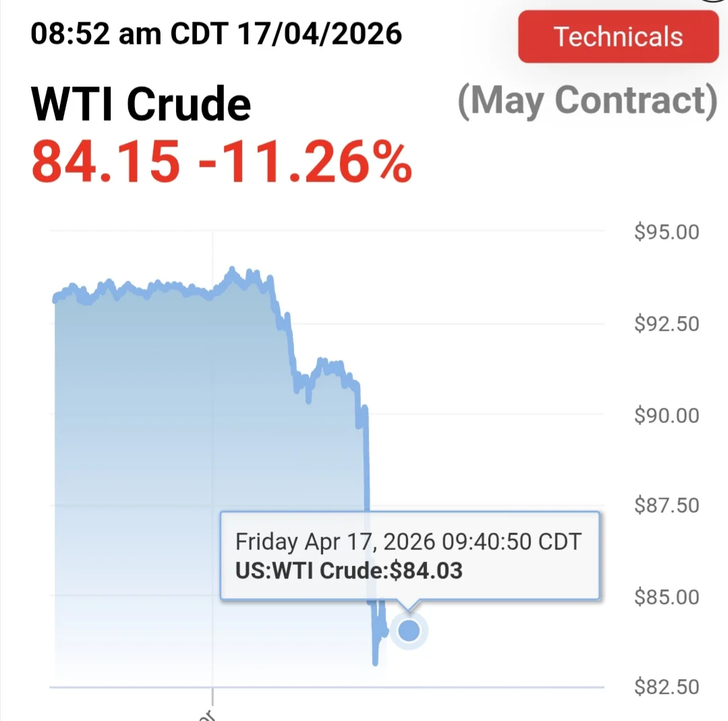Select the highlighted blue data point marker
The image size is (728, 721).
coord(409,631)
